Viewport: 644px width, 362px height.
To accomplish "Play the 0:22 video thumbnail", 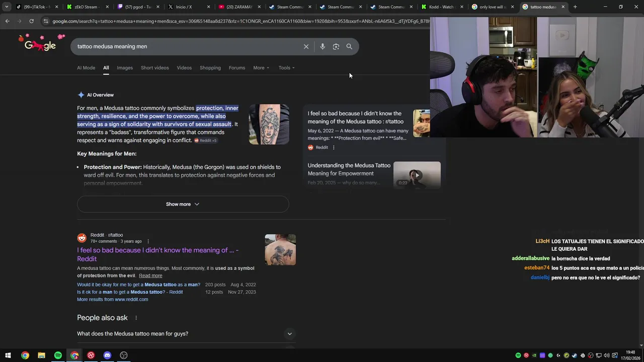I will tap(417, 174).
